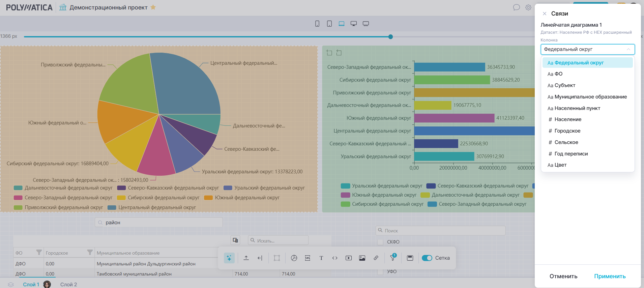Image resolution: width=644 pixels, height=288 pixels.
Task: Switch to the Слой 2 tab
Action: coord(68,284)
